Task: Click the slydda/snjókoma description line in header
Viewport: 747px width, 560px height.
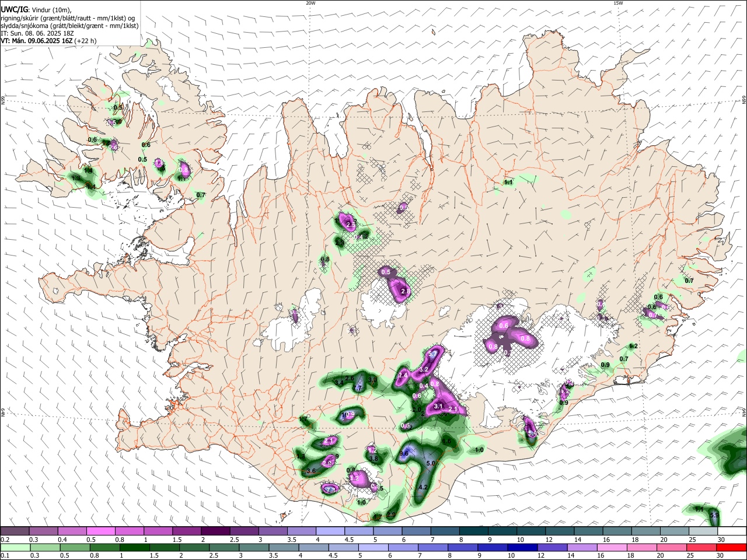Action: (69, 26)
